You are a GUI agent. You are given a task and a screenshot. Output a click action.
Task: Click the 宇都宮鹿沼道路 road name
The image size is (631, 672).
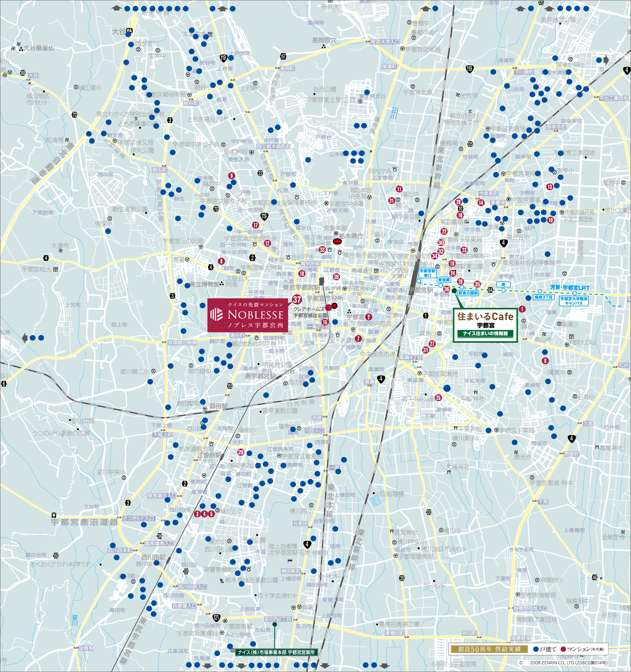click(84, 522)
